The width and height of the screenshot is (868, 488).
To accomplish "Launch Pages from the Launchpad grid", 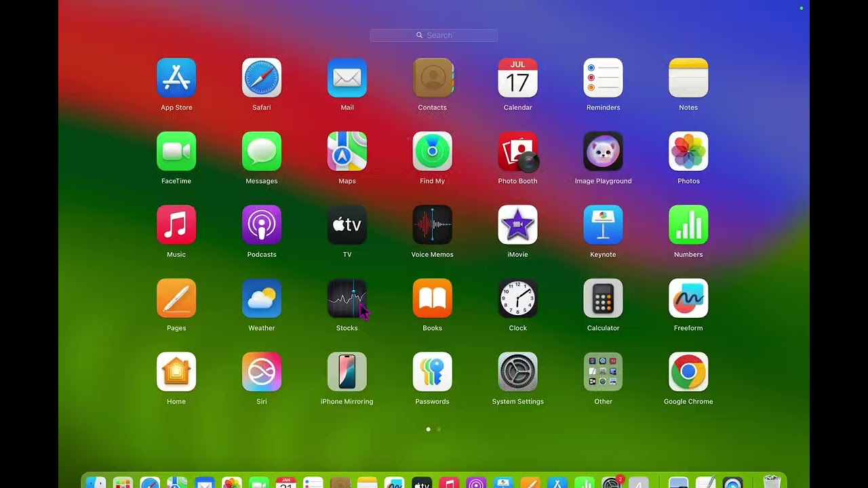I will (x=176, y=298).
